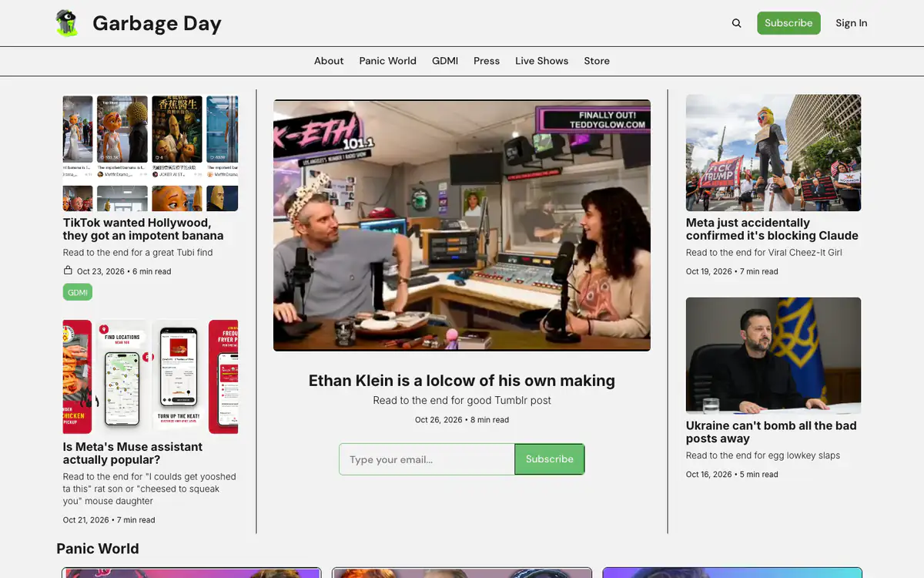Click "Read to the end for Viral Cheez-It Girl"
Image resolution: width=924 pixels, height=578 pixels.
(x=764, y=253)
